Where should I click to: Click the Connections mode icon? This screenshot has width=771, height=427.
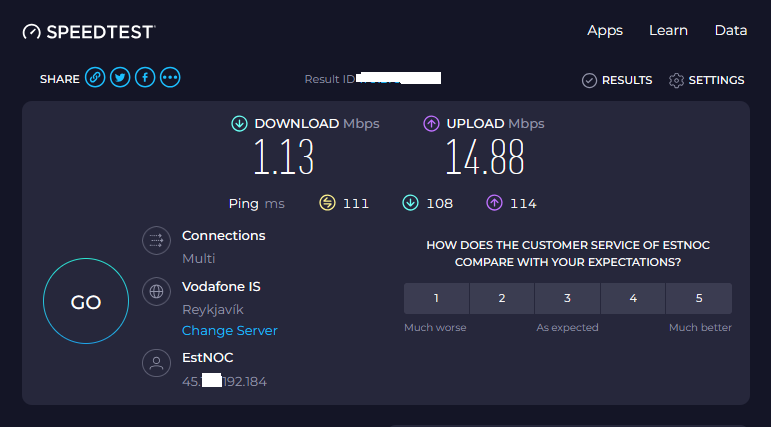click(156, 241)
